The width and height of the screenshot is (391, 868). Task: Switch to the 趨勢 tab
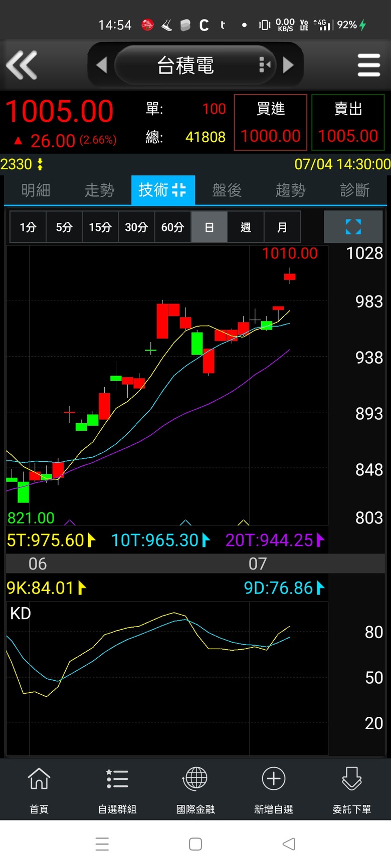[290, 190]
